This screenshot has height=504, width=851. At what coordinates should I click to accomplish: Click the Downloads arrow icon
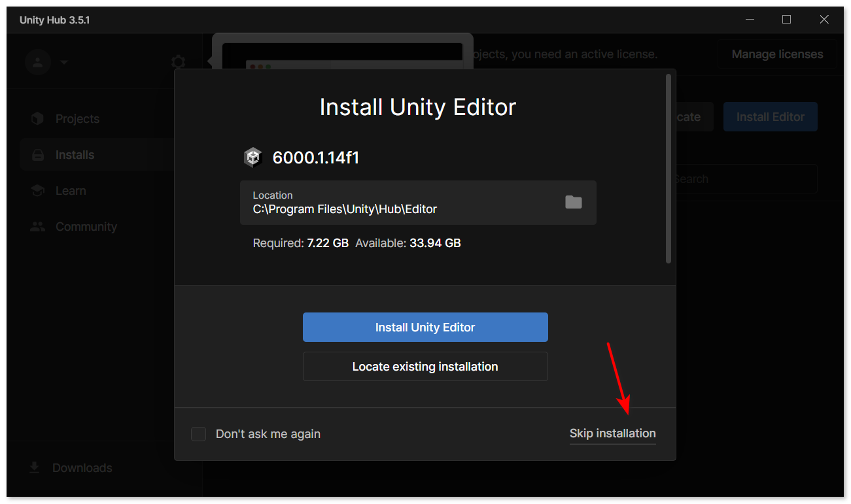[34, 468]
